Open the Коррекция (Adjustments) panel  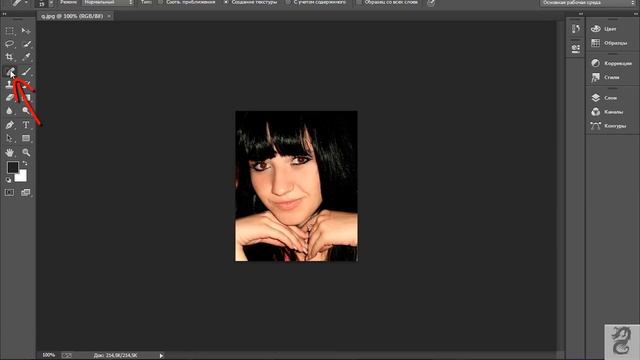click(x=611, y=63)
